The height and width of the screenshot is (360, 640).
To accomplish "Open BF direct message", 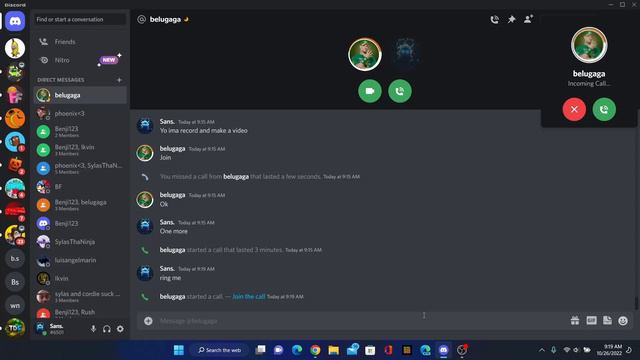I will tap(80, 187).
